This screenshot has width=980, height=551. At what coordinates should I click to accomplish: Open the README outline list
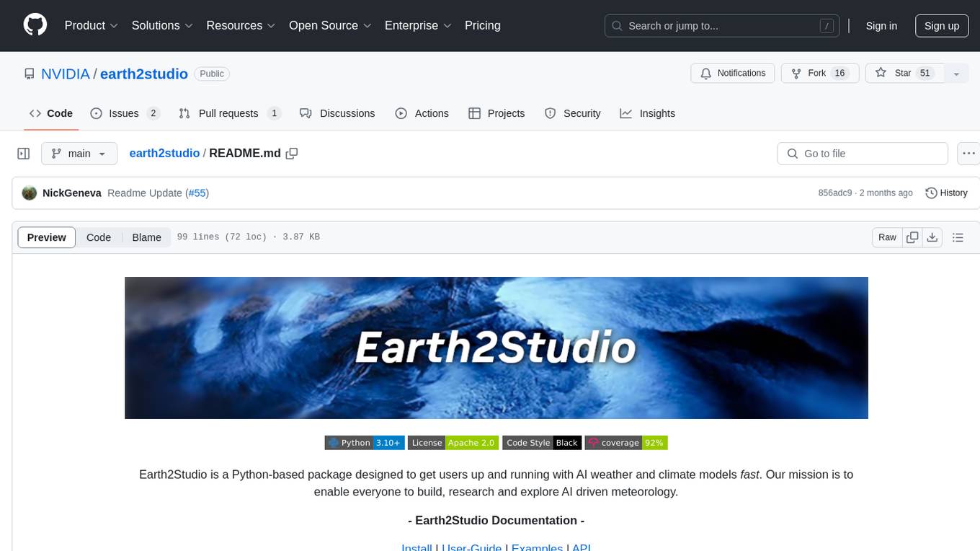coord(958,237)
